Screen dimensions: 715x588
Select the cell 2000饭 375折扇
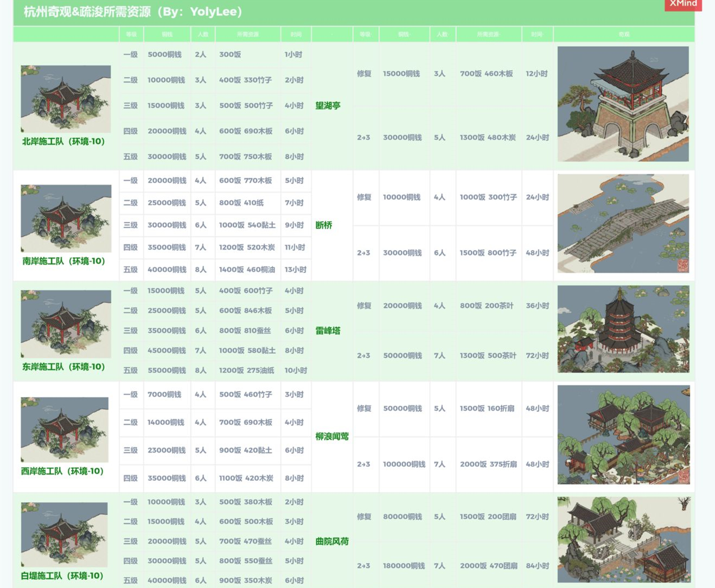pos(488,464)
